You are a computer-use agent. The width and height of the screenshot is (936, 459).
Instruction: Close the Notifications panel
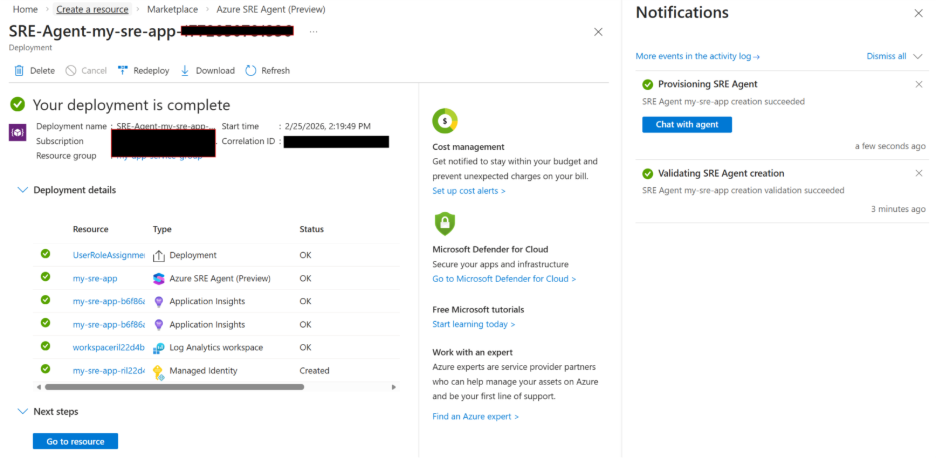[x=919, y=13]
